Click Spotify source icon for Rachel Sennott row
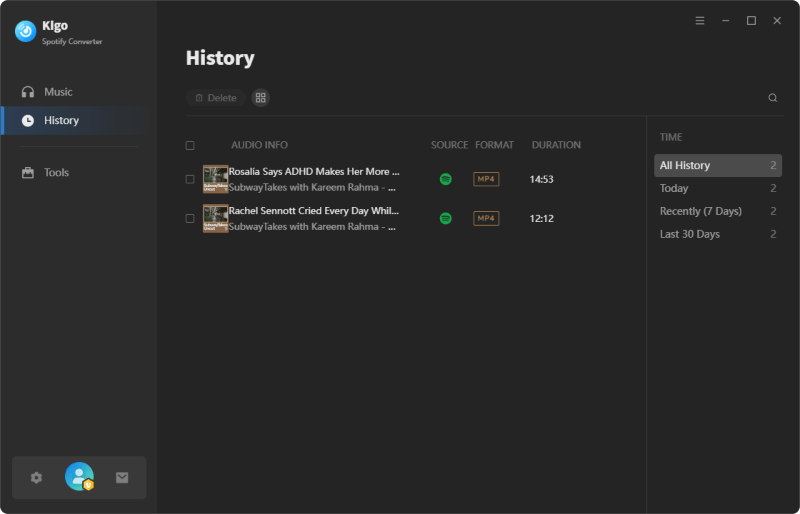Image resolution: width=800 pixels, height=514 pixels. tap(445, 218)
